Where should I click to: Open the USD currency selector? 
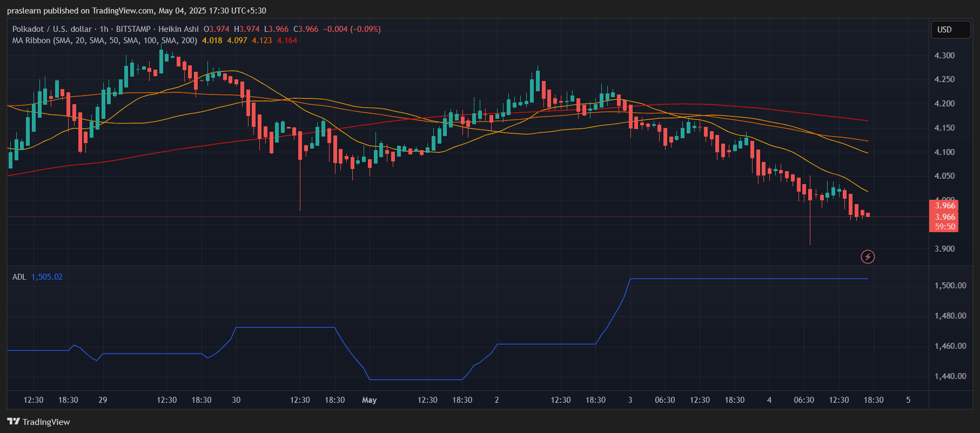point(950,30)
